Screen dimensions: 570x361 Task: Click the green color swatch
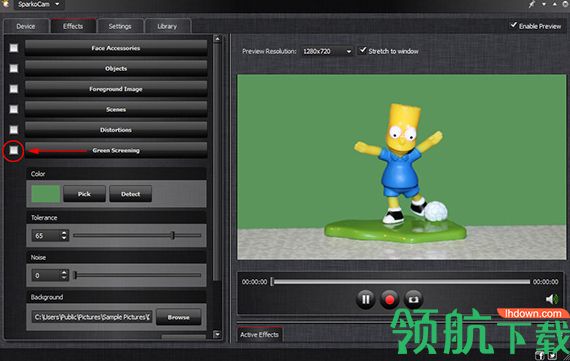pos(45,194)
